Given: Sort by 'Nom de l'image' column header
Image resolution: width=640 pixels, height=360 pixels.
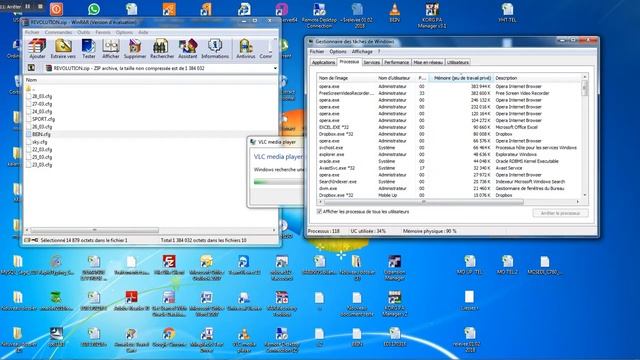Looking at the screenshot, I should (x=346, y=78).
